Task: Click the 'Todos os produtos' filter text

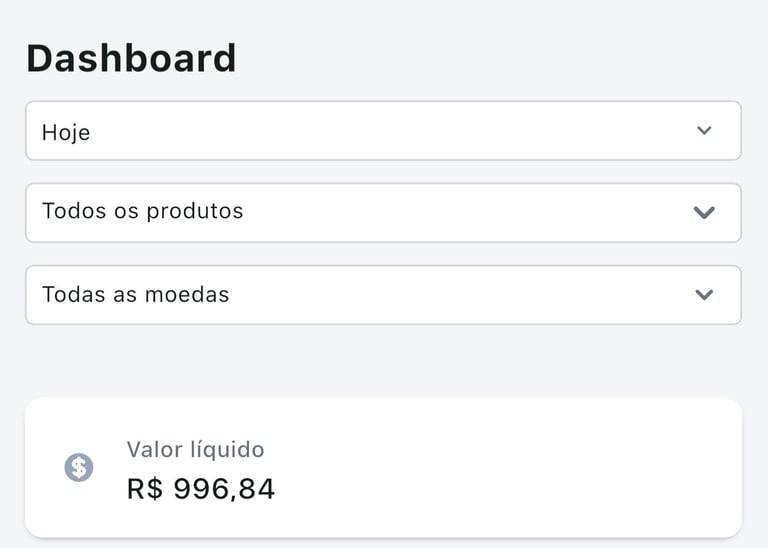Action: 143,212
